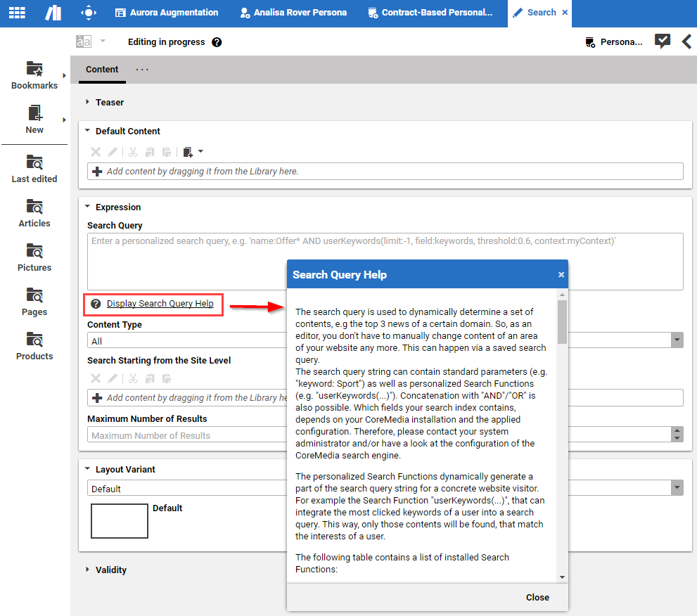Open the Articles search folder
Image resolution: width=697 pixels, height=616 pixels.
point(34,207)
